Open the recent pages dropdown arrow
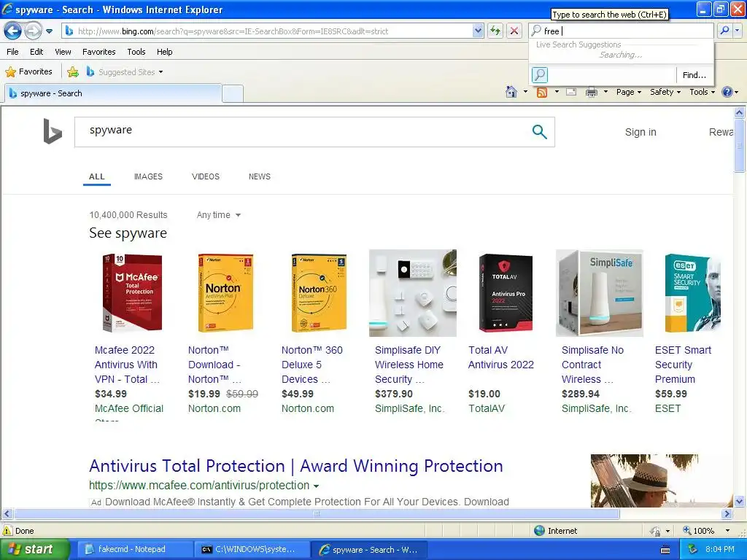 49,32
